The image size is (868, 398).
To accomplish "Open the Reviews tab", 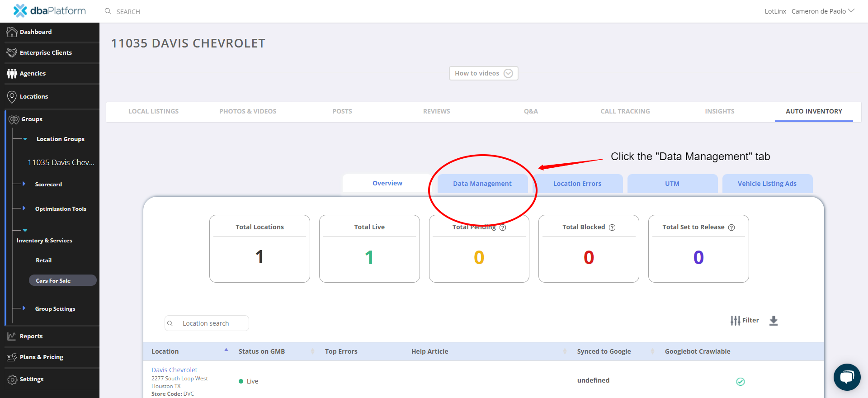I will [437, 111].
